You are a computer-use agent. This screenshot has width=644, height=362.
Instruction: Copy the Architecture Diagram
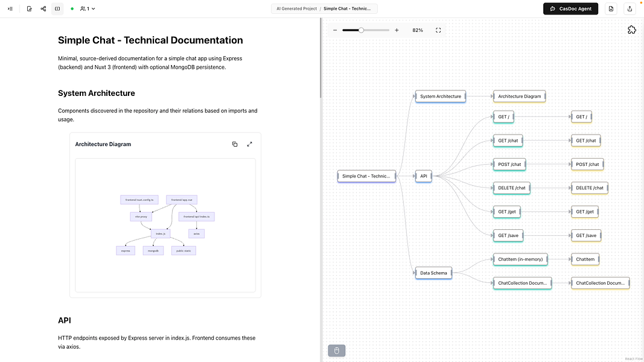point(235,144)
